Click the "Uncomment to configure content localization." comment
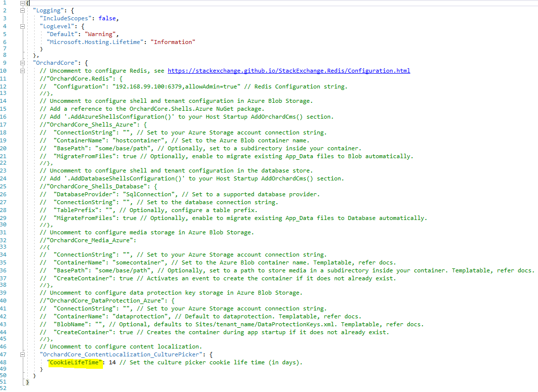The height and width of the screenshot is (392, 538). coord(121,347)
